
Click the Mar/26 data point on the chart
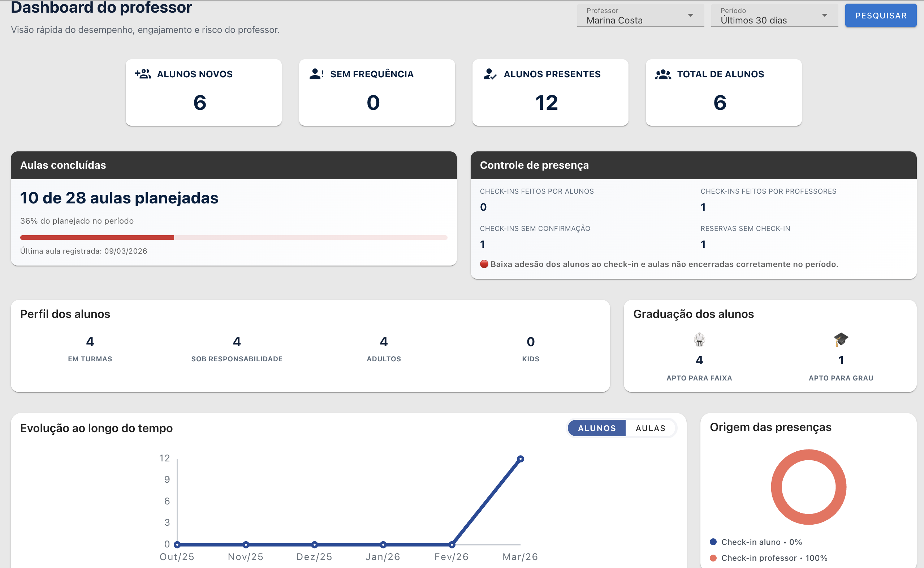pos(521,458)
